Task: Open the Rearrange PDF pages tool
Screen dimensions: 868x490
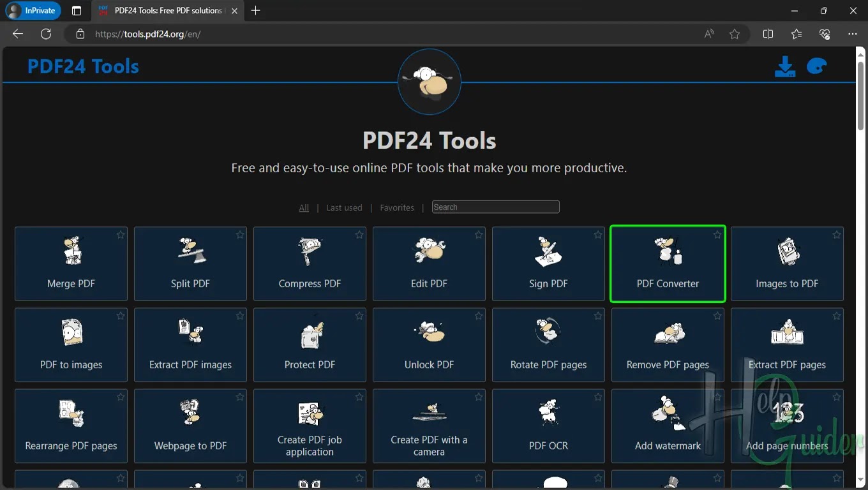Action: pos(71,426)
